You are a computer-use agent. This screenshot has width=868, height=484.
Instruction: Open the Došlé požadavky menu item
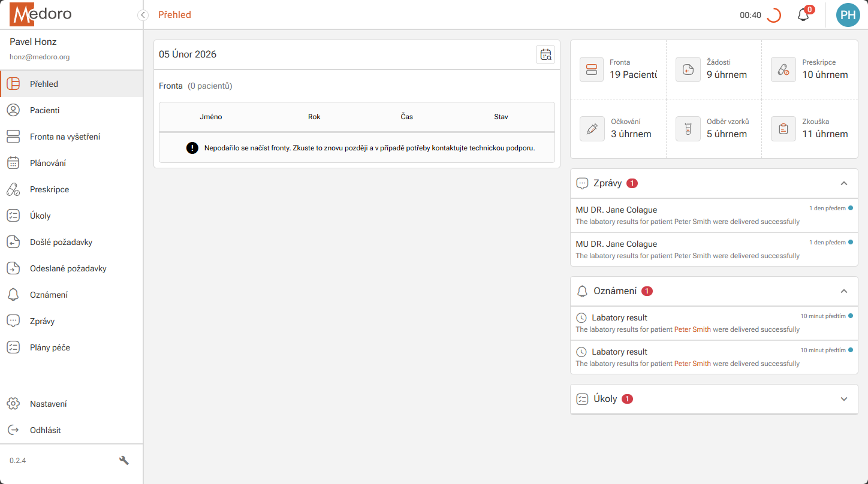point(60,241)
